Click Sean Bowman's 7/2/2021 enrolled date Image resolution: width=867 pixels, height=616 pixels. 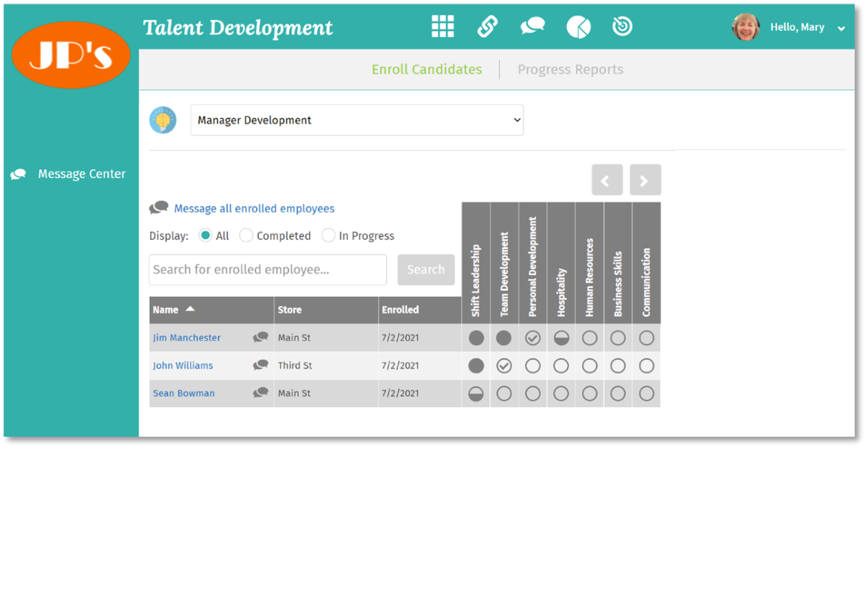401,393
